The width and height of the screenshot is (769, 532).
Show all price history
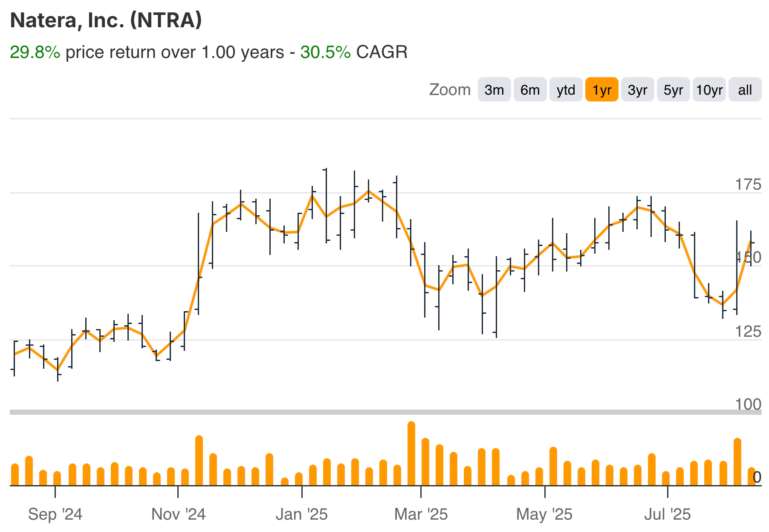tap(745, 90)
